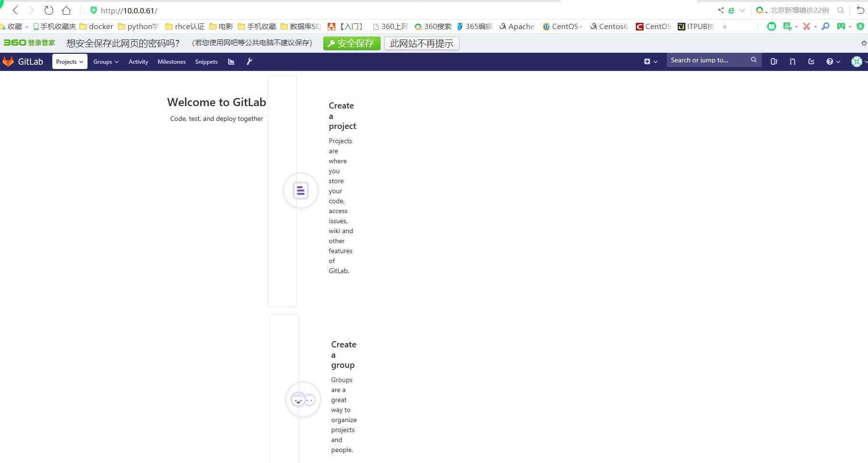Focus the Search or jump to field

[x=708, y=60]
